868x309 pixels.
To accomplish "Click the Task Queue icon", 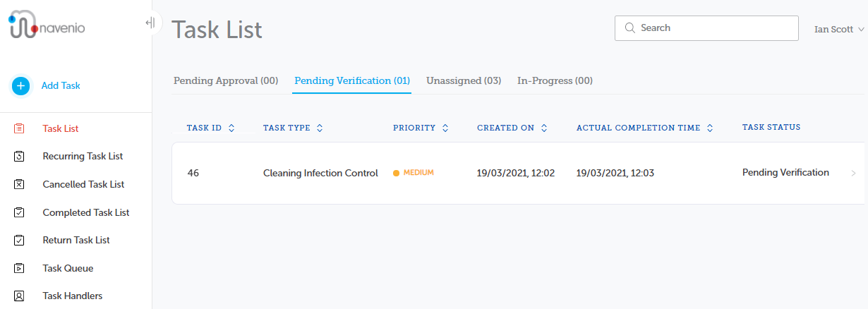I will coord(19,268).
